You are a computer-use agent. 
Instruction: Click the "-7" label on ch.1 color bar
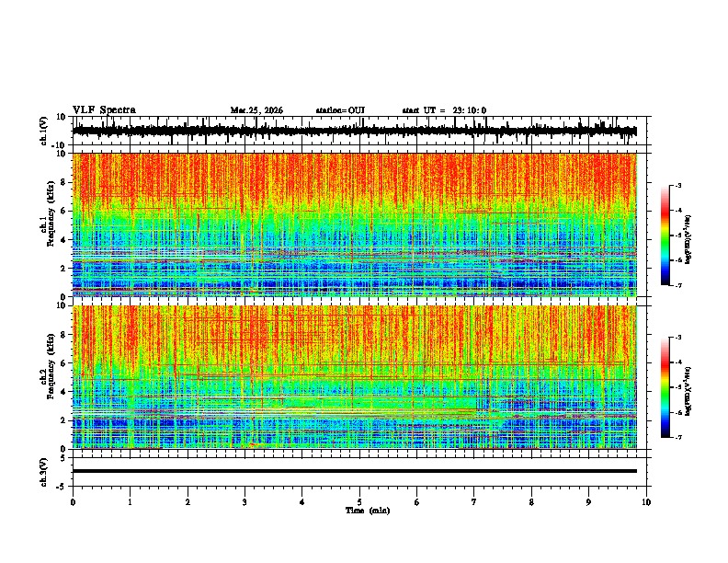pyautogui.click(x=678, y=285)
